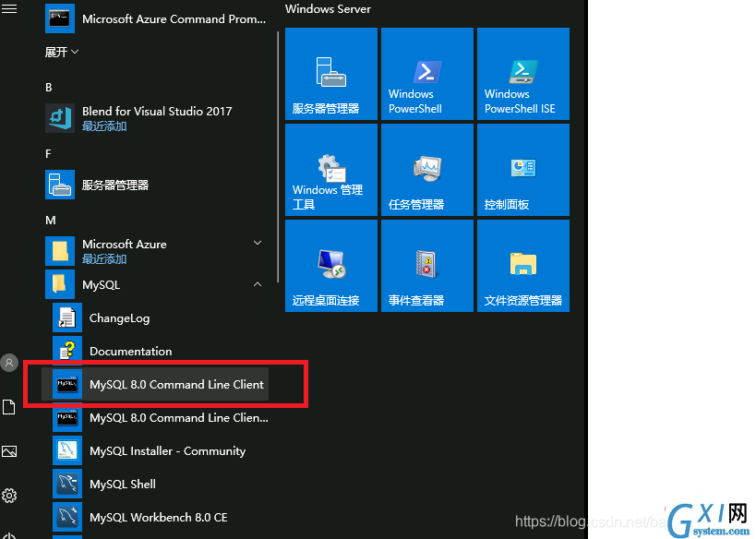Open the Windows PowerShell ISE tile
756x539 pixels.
click(523, 74)
